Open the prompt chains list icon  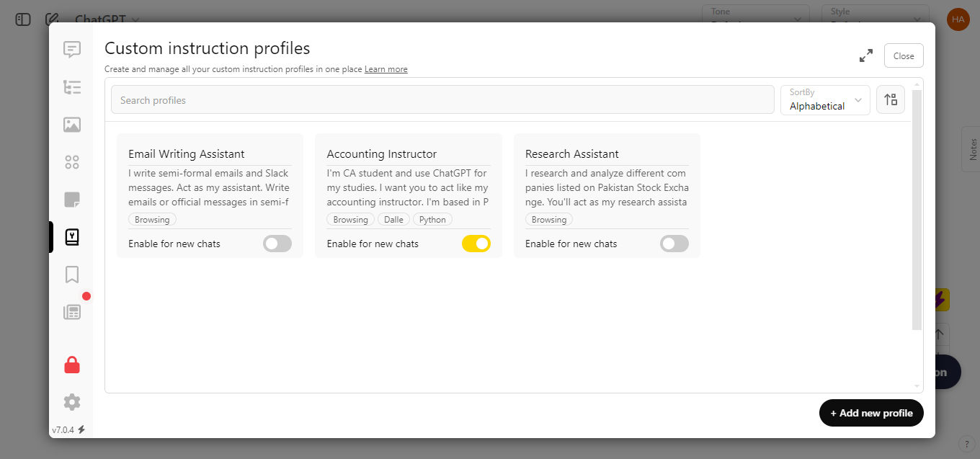click(72, 87)
